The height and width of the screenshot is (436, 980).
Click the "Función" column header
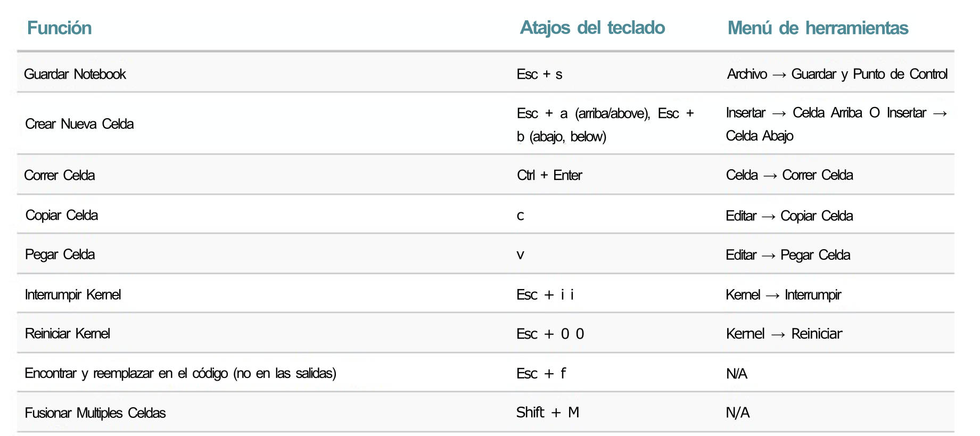coord(59,28)
